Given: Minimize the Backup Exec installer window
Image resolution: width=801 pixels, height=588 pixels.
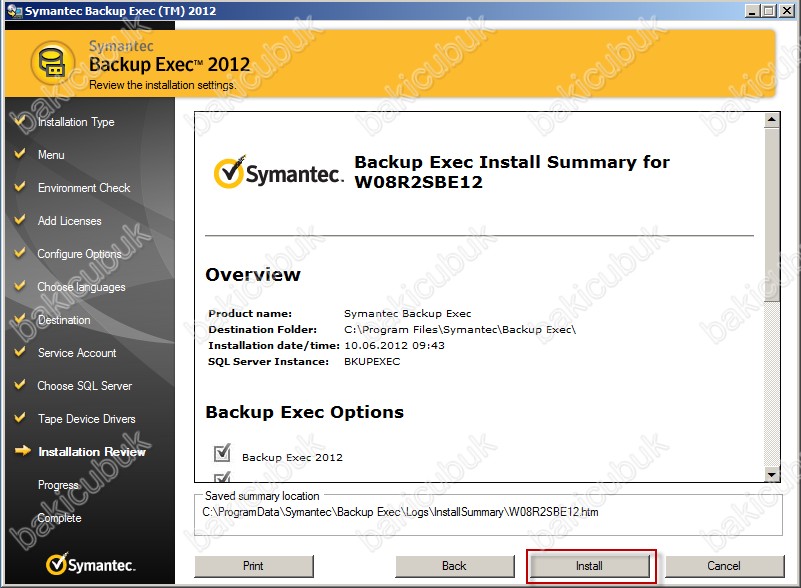Looking at the screenshot, I should coord(751,11).
